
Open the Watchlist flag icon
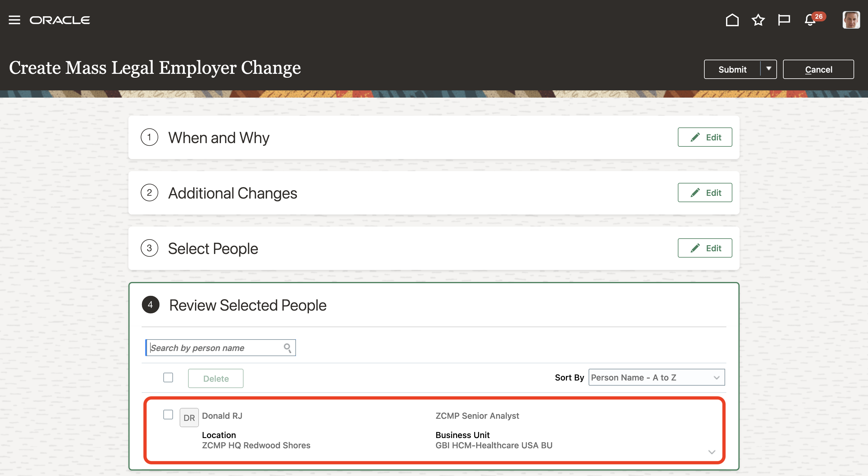784,20
